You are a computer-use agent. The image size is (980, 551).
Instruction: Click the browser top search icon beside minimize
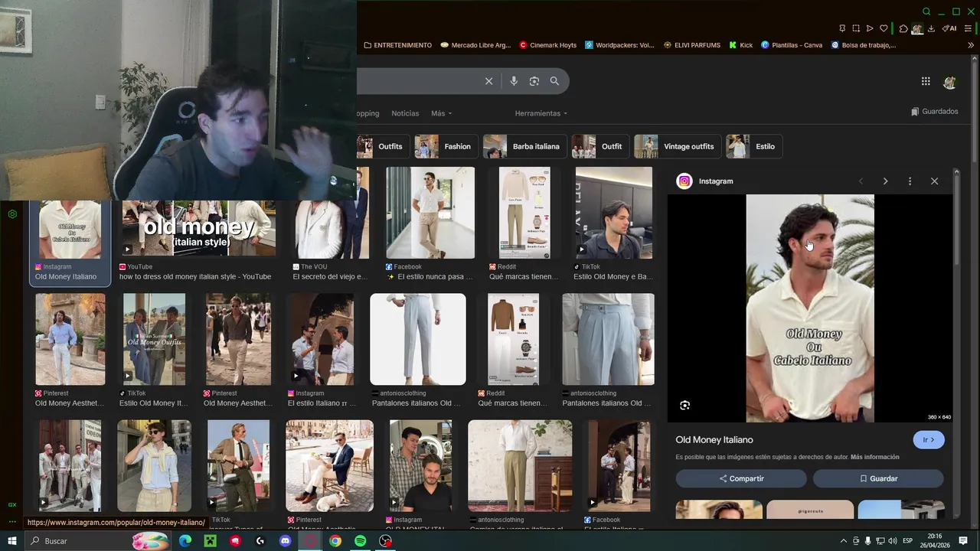tap(926, 11)
